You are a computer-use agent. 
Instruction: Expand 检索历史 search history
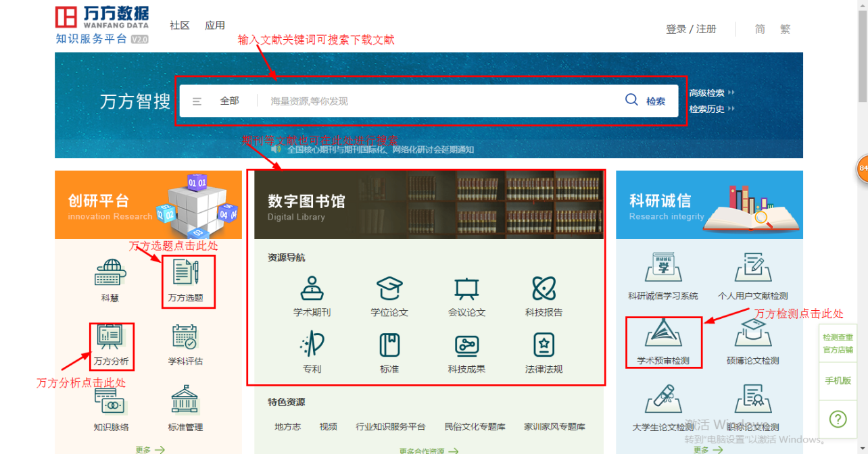coord(712,109)
